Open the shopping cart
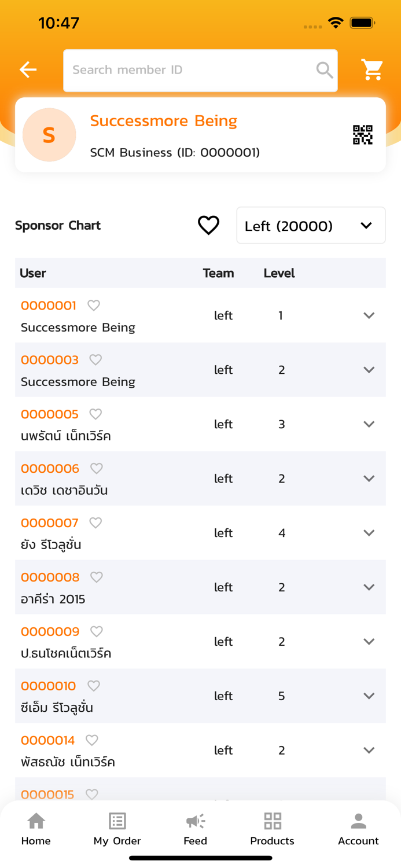This screenshot has width=401, height=868. click(372, 70)
